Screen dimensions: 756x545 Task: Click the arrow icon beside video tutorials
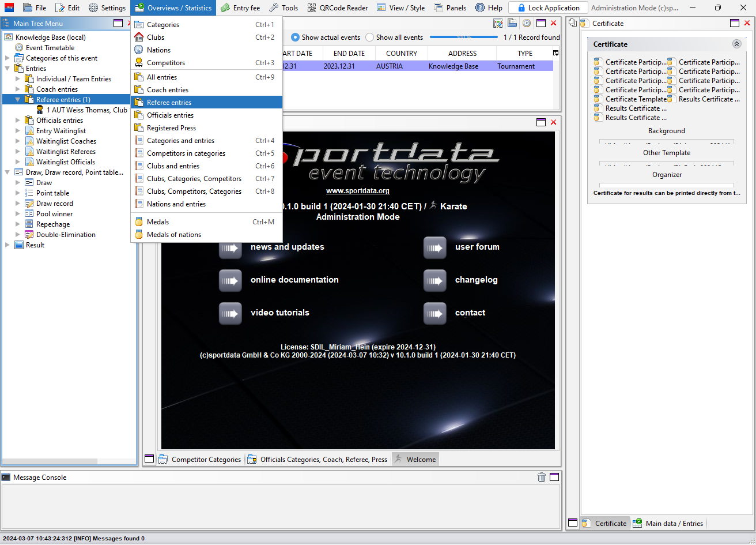click(230, 314)
